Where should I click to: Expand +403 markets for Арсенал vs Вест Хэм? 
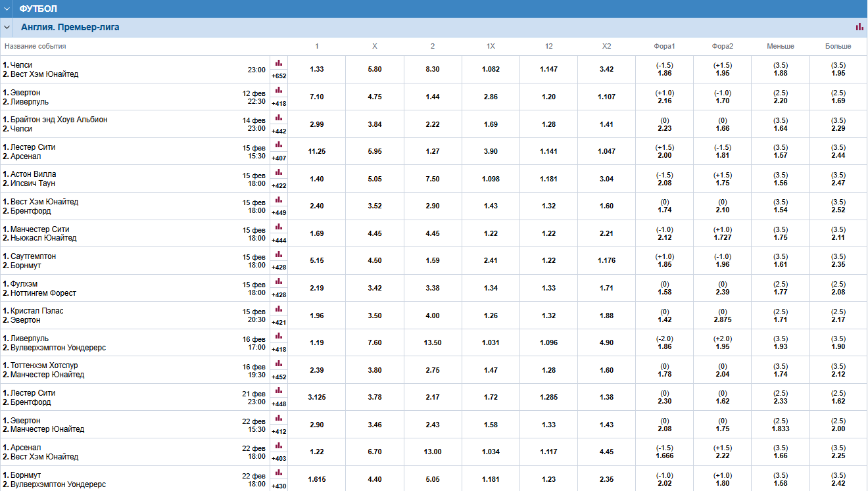click(x=279, y=459)
